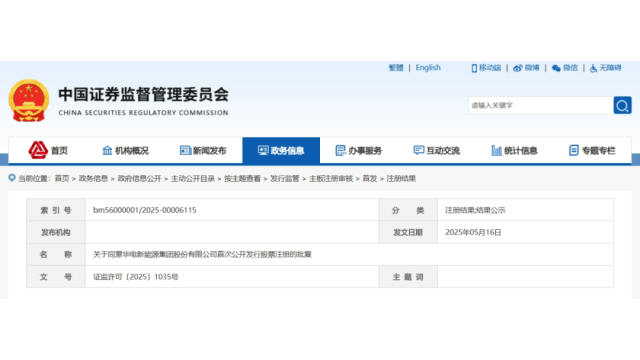Click the category value 注册结果;结果公示
Screen dimensions: 640x360
coord(475,210)
